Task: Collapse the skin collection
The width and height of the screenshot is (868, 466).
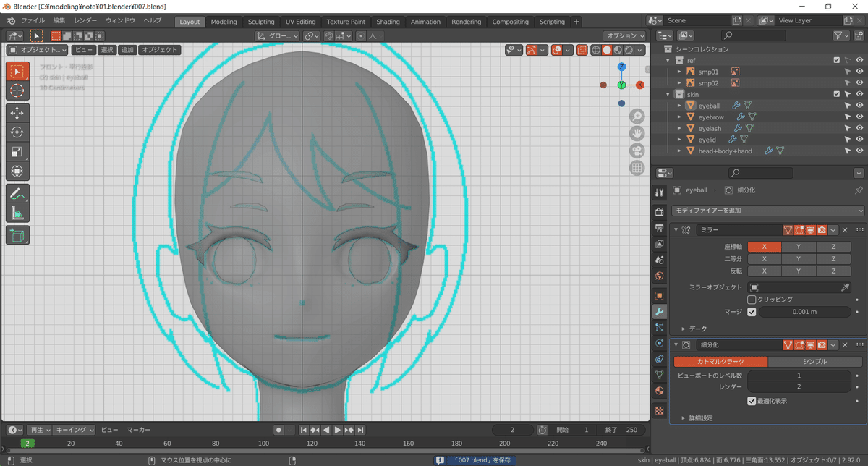Action: (x=668, y=94)
